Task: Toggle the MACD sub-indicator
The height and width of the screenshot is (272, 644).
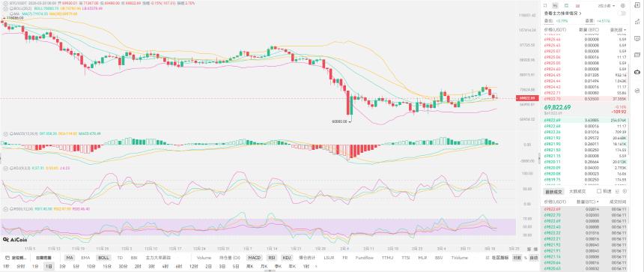Action: 255,258
